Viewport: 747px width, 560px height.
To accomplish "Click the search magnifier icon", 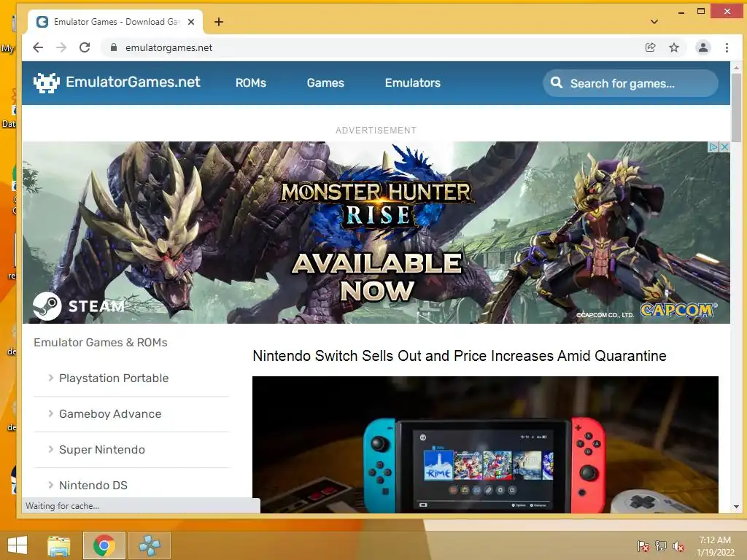I will click(x=556, y=83).
